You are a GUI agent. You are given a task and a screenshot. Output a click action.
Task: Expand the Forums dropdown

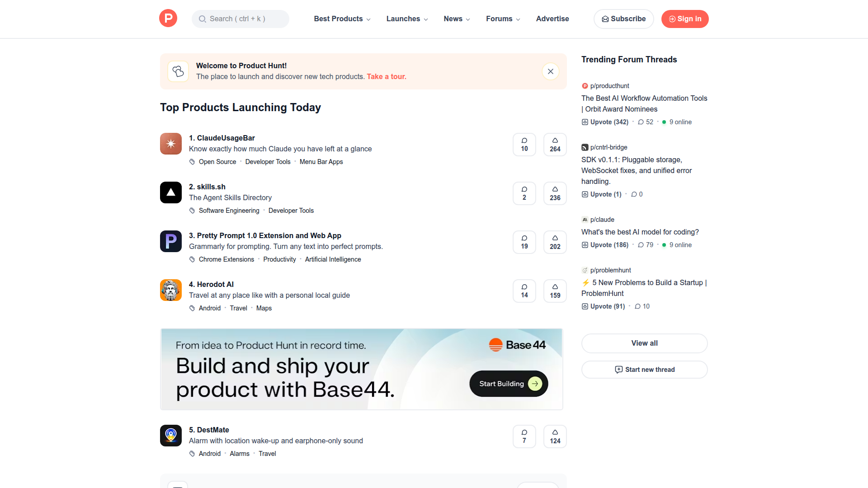(x=502, y=19)
